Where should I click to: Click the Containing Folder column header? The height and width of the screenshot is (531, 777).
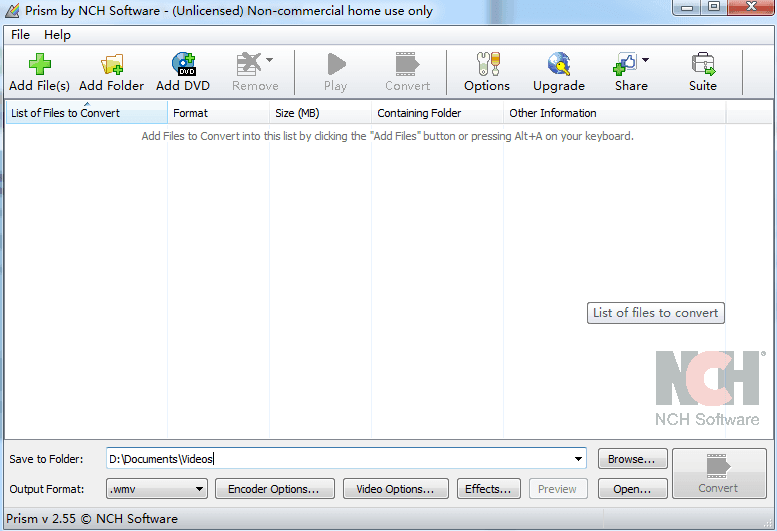tap(437, 113)
